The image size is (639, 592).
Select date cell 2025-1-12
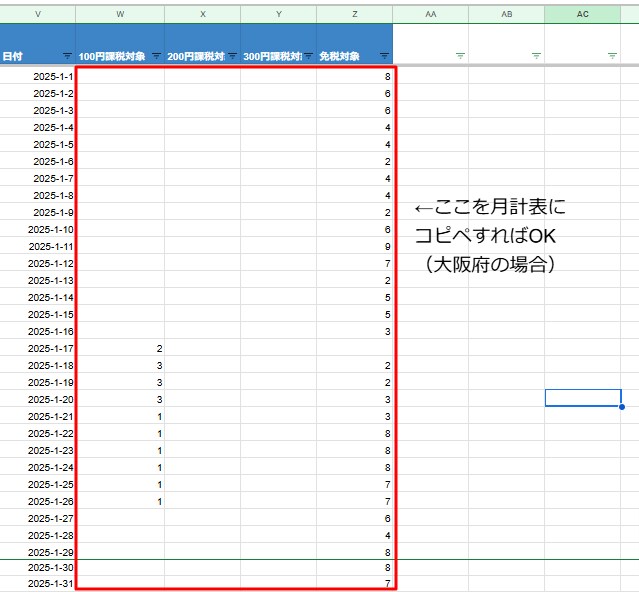(x=37, y=264)
